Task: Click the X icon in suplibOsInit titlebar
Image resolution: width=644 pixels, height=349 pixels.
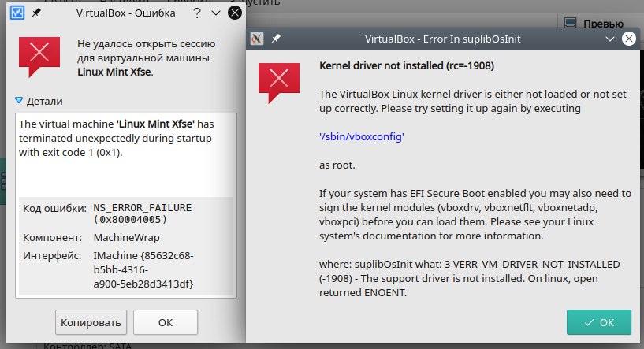Action: click(257, 39)
